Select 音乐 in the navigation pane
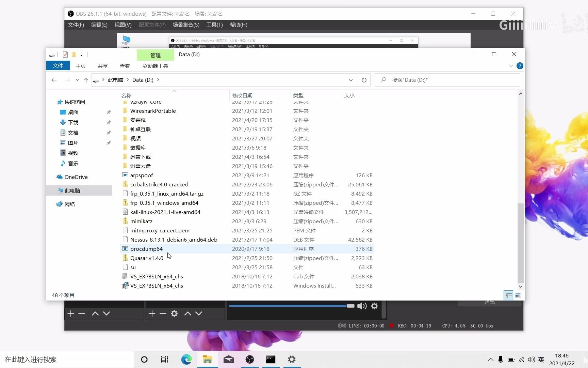This screenshot has width=588, height=368. point(73,163)
